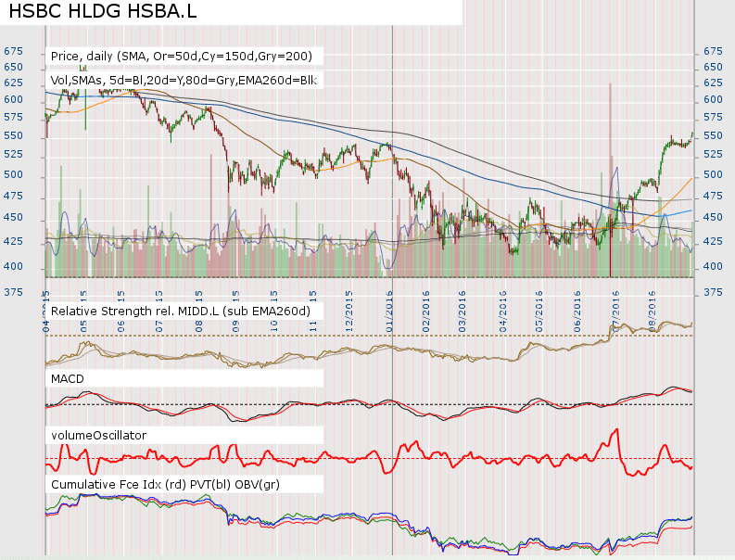Image resolution: width=735 pixels, height=560 pixels.
Task: Select the 01/2016 date axis label
Action: tap(389, 312)
